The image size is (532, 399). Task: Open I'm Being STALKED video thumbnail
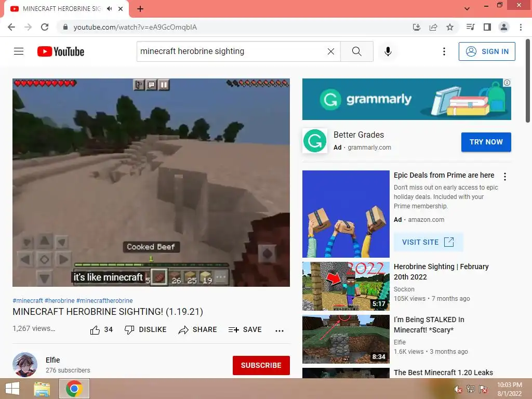click(x=345, y=339)
